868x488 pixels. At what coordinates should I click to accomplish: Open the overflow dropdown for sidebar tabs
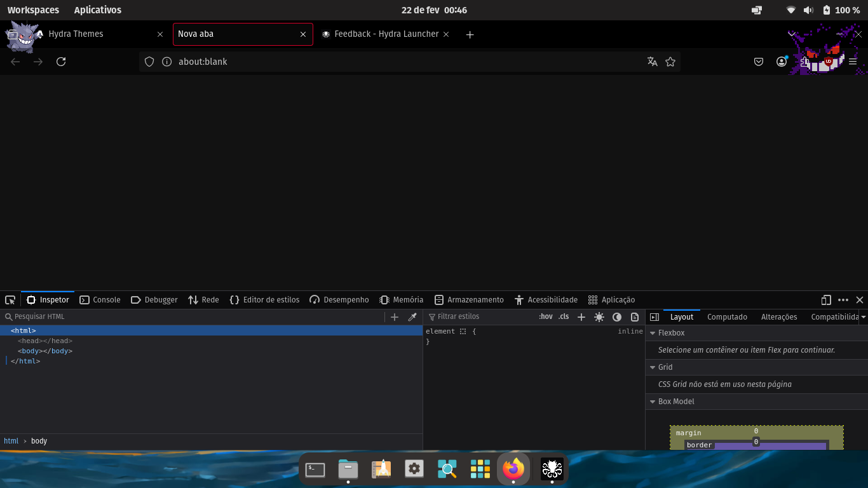pyautogui.click(x=863, y=317)
